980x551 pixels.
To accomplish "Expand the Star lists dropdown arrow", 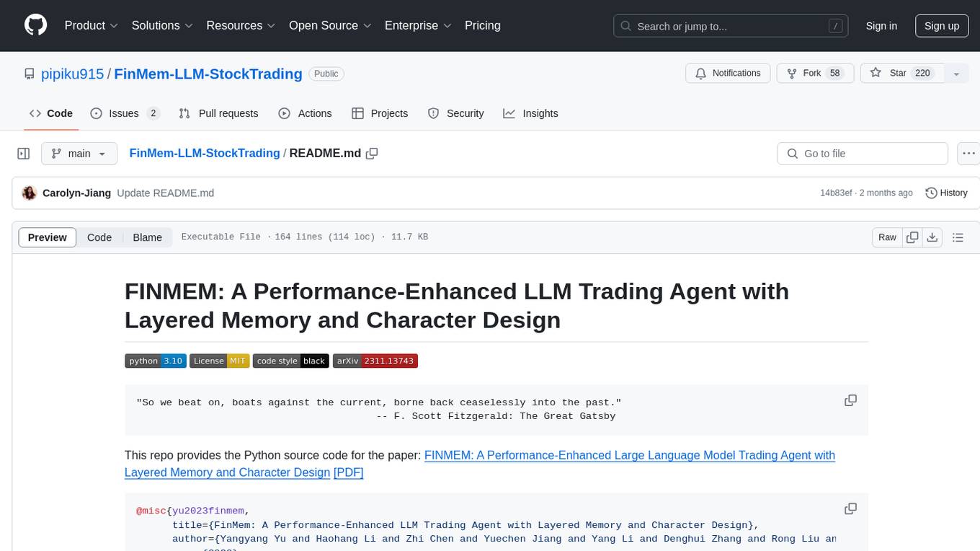I will tap(956, 74).
